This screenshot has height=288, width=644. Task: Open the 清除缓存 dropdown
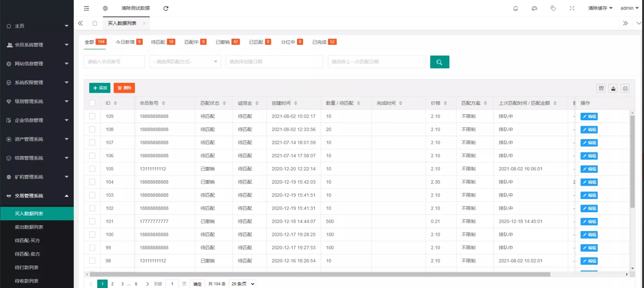pos(600,8)
